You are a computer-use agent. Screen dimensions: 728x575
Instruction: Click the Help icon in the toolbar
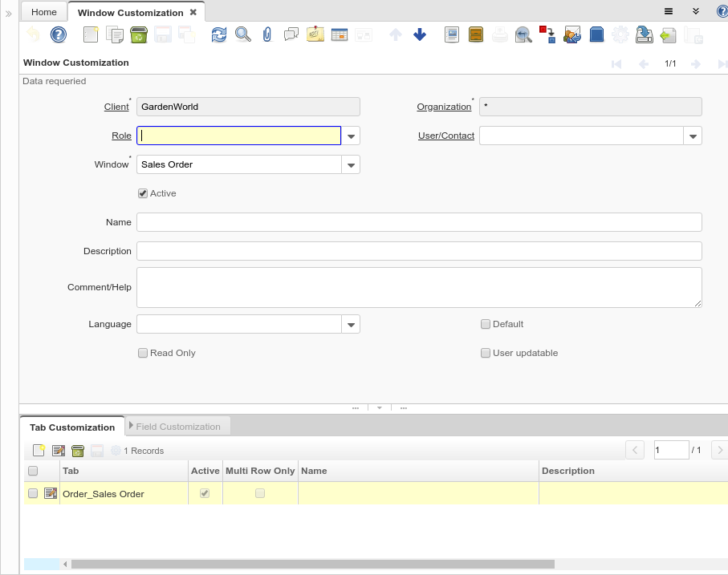[58, 34]
